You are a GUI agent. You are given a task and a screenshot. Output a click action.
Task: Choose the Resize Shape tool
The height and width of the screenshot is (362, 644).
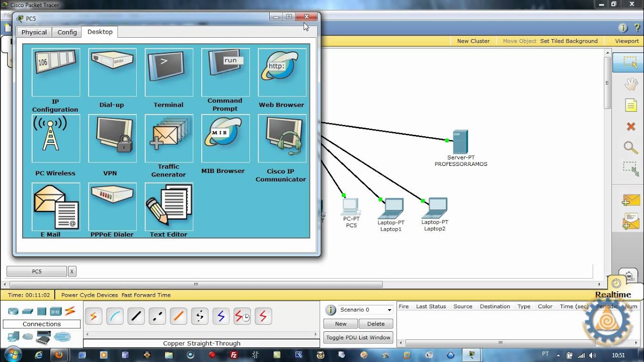point(631,168)
